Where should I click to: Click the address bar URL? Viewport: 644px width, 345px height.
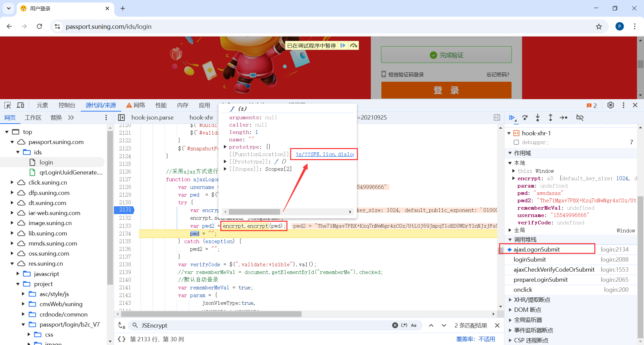coord(109,26)
